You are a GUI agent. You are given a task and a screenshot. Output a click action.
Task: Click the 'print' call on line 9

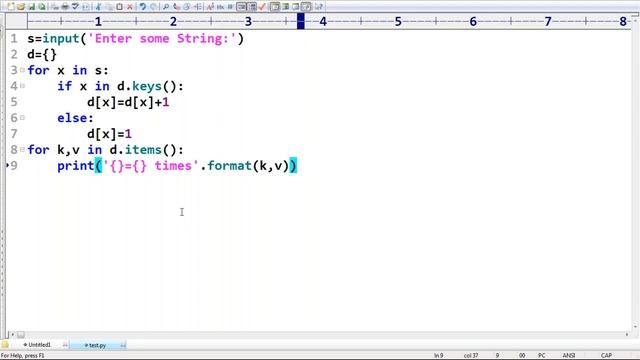pyautogui.click(x=76, y=166)
